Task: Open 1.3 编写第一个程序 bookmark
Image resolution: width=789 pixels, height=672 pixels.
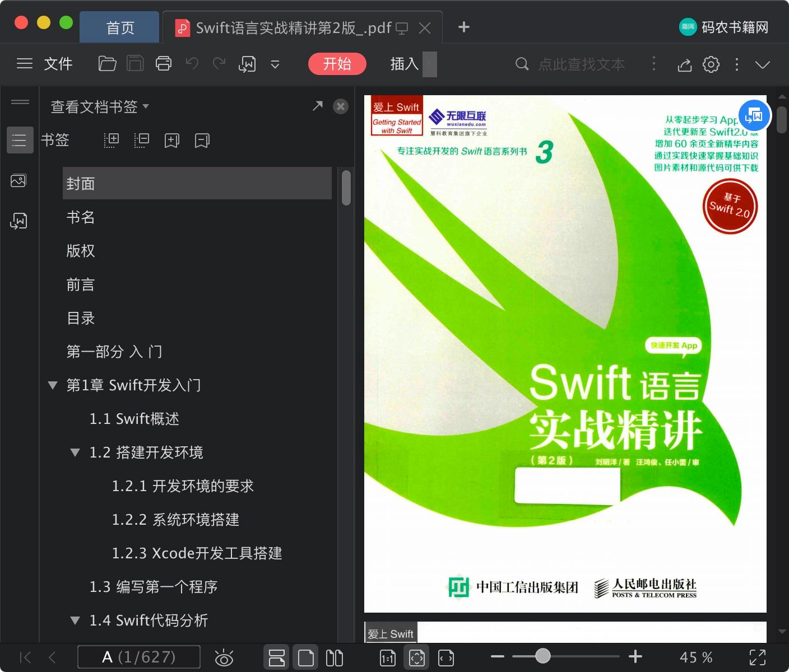Action: (154, 587)
